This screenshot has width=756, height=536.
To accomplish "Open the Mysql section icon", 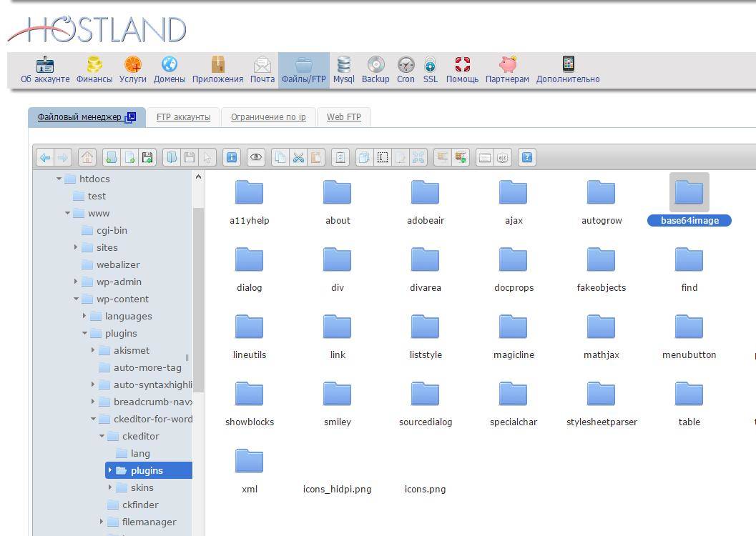I will pyautogui.click(x=343, y=70).
